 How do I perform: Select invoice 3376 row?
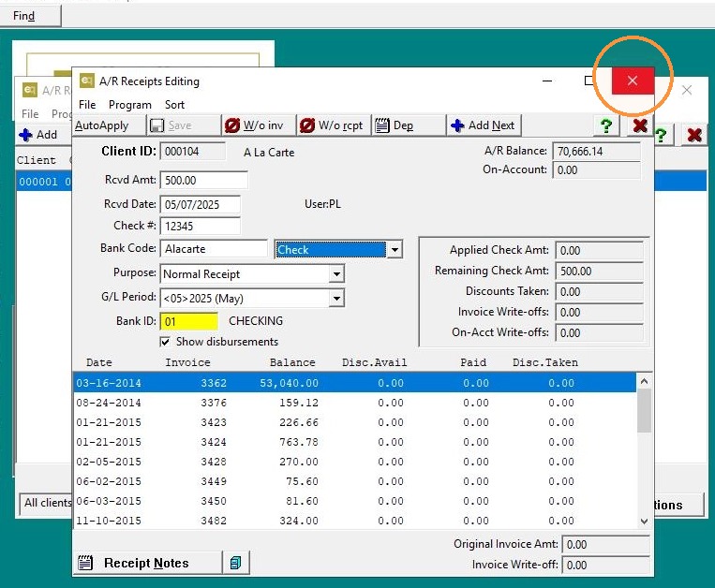click(355, 403)
